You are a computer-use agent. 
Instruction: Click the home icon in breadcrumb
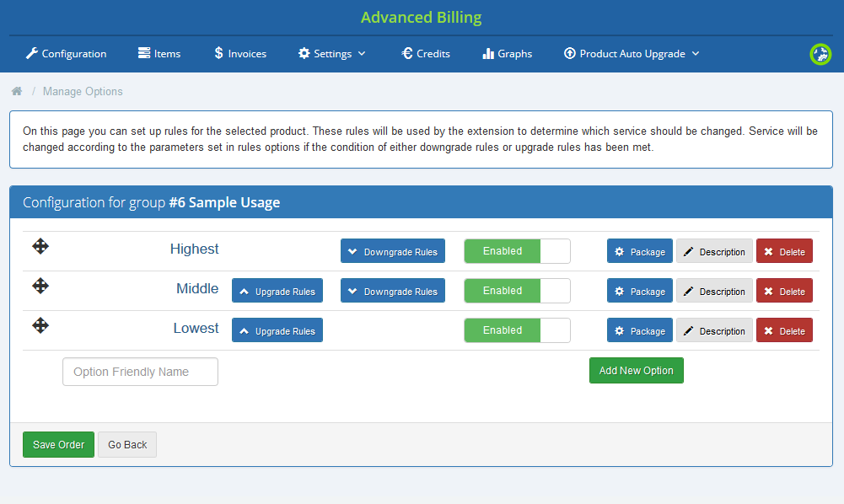click(17, 91)
